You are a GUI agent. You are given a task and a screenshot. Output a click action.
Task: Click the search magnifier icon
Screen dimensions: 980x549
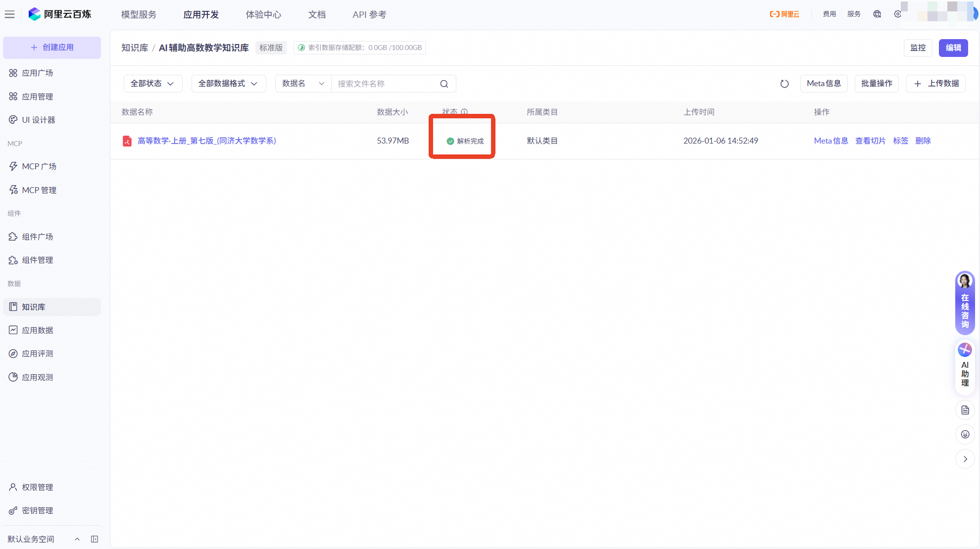[x=444, y=84]
